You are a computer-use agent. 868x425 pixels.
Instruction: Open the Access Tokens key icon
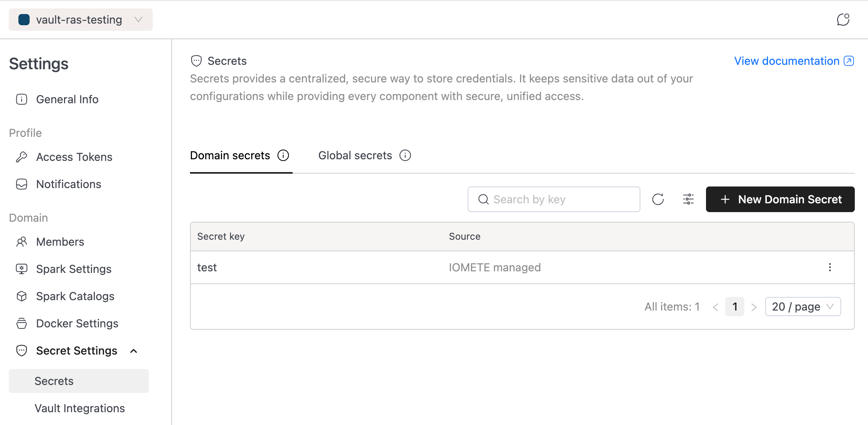(x=22, y=156)
